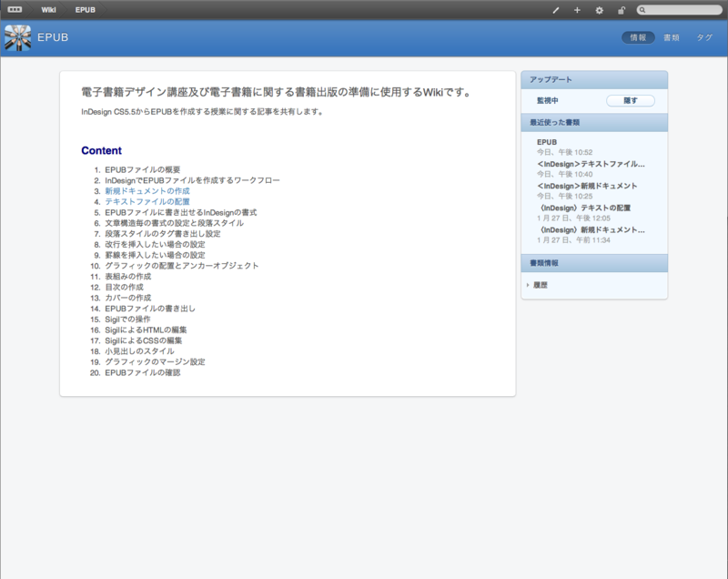Click the 最近使った書類 section header
The height and width of the screenshot is (579, 728).
(x=594, y=123)
